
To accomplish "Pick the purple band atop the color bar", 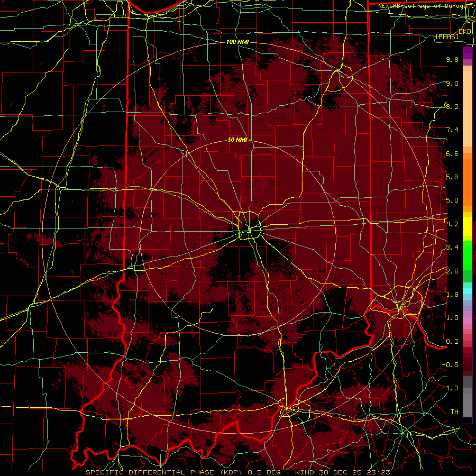I will coord(467,53).
